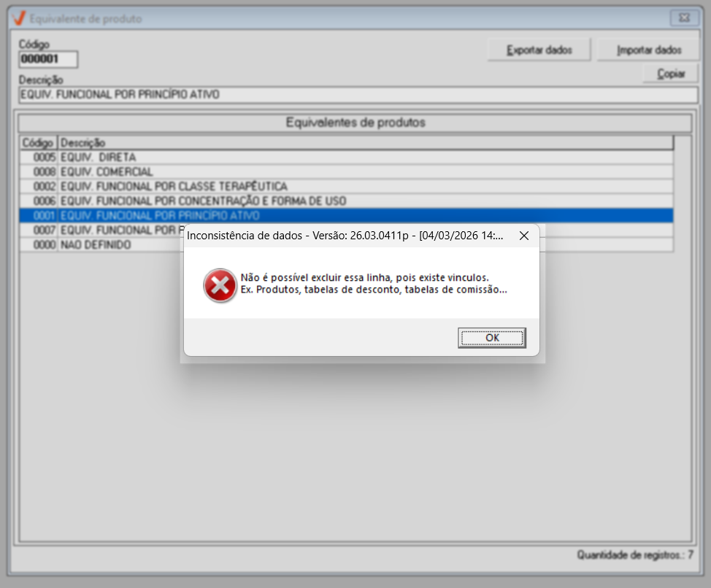Select the EQUIV. COMERCIAL row
Viewport: 711px width, 588px height.
tap(347, 171)
